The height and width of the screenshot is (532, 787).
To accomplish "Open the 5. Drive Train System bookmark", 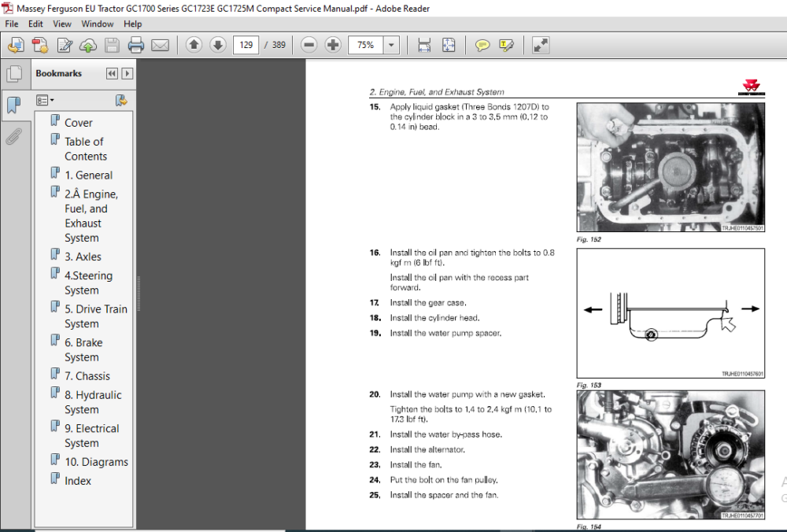I will (96, 316).
